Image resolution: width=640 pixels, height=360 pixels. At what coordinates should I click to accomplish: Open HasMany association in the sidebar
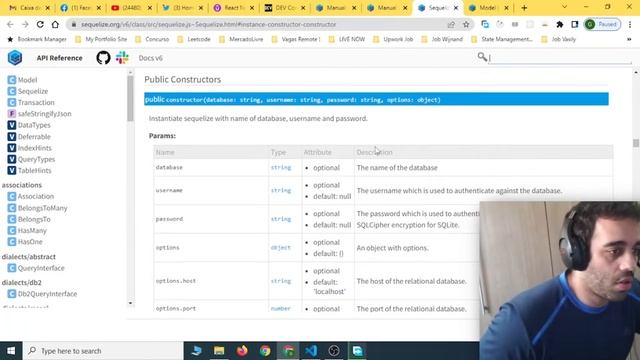click(x=27, y=230)
